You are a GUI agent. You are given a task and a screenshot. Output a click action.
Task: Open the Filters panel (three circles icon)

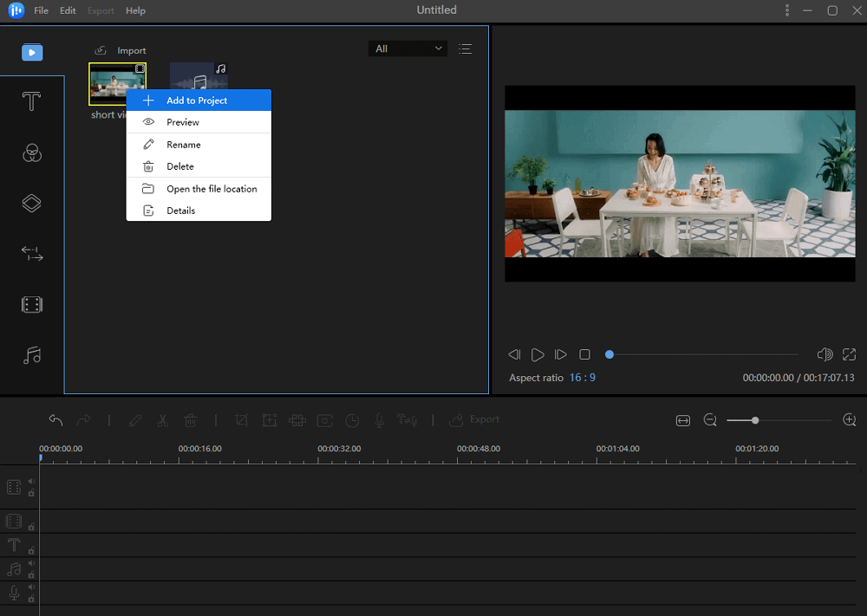[x=32, y=153]
